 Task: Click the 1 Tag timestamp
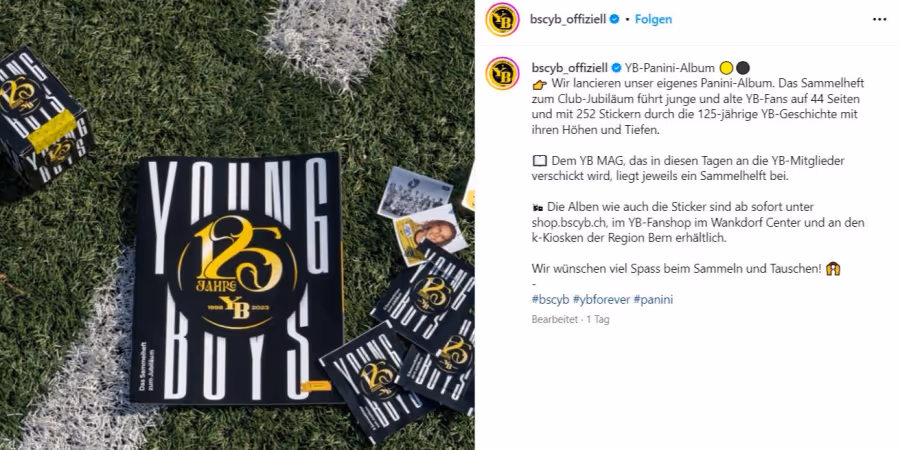click(598, 320)
